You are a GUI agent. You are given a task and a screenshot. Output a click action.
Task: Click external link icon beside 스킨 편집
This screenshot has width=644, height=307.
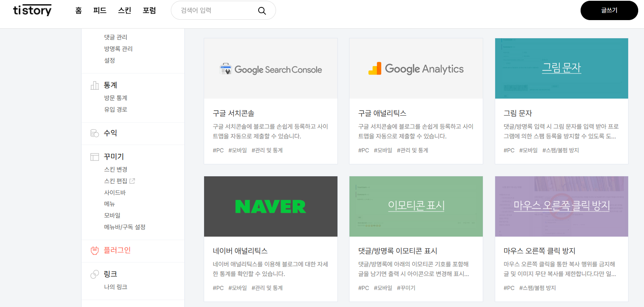[132, 181]
